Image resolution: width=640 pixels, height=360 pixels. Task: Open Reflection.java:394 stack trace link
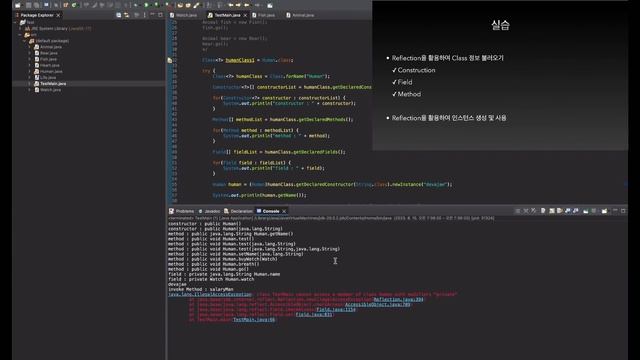pyautogui.click(x=398, y=300)
